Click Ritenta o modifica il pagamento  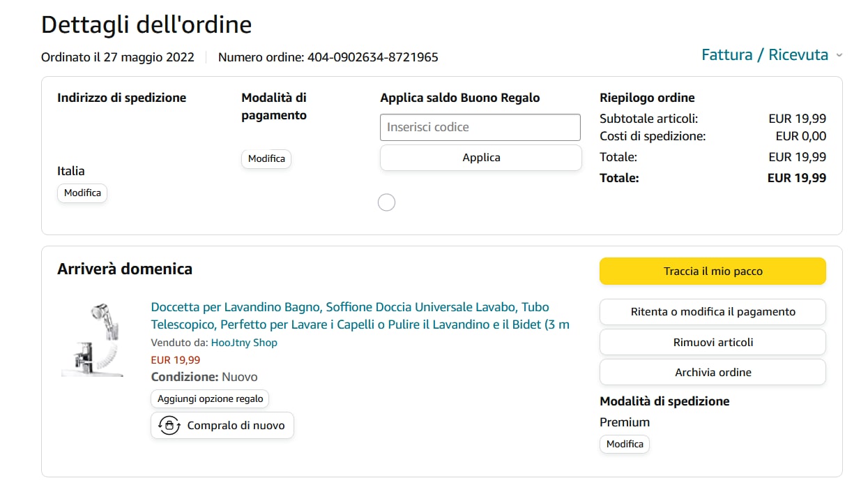[713, 312]
